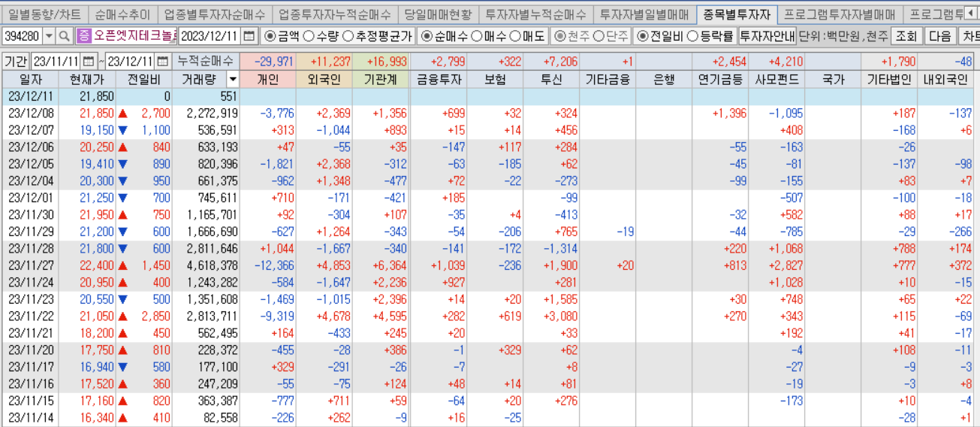This screenshot has height=427, width=980.
Task: Click the 은행 column header
Action: coord(664,79)
